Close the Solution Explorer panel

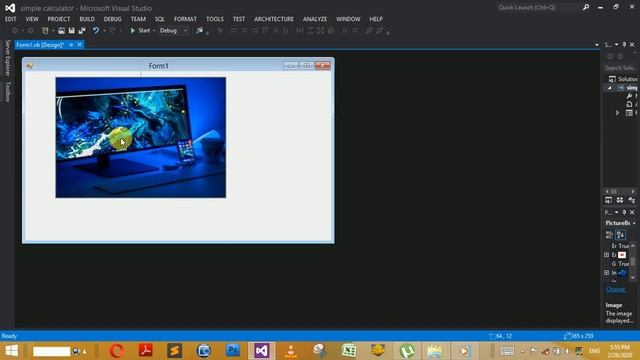coord(632,44)
